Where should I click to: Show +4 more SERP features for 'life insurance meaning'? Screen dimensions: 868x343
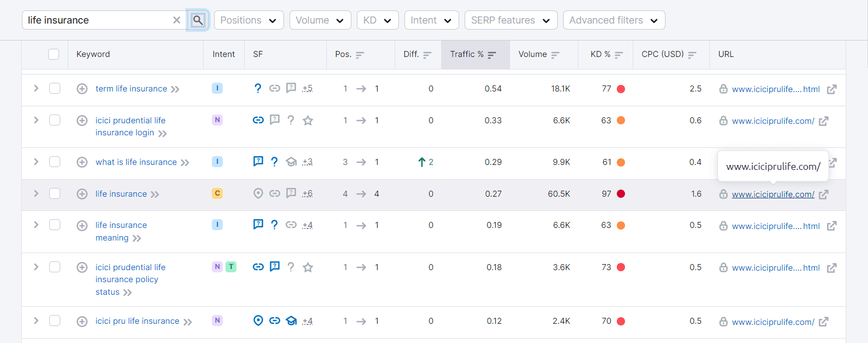(307, 225)
